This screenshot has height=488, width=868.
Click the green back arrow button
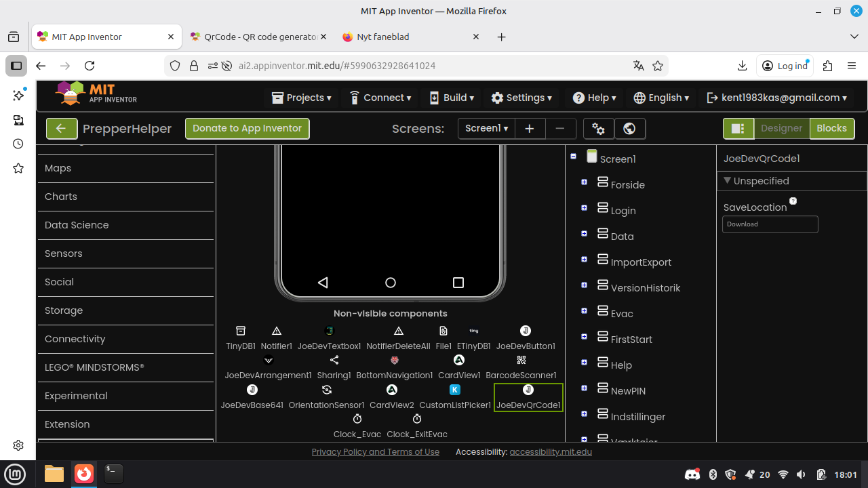(x=62, y=128)
